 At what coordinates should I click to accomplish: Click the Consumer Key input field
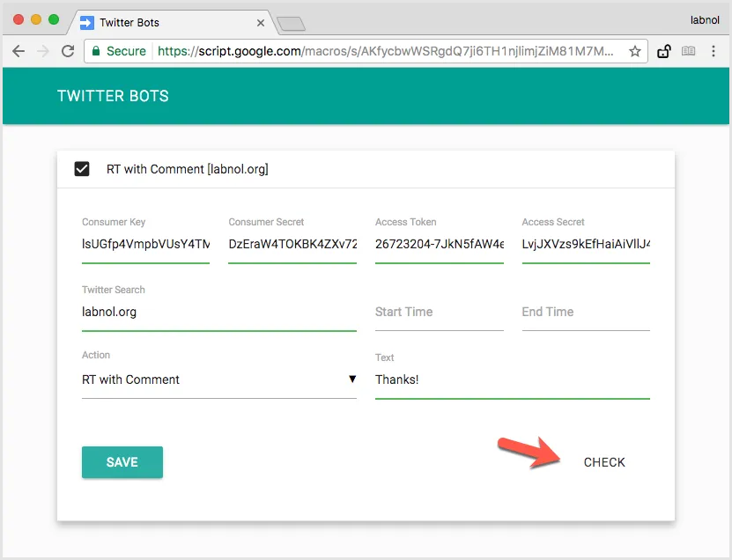145,244
